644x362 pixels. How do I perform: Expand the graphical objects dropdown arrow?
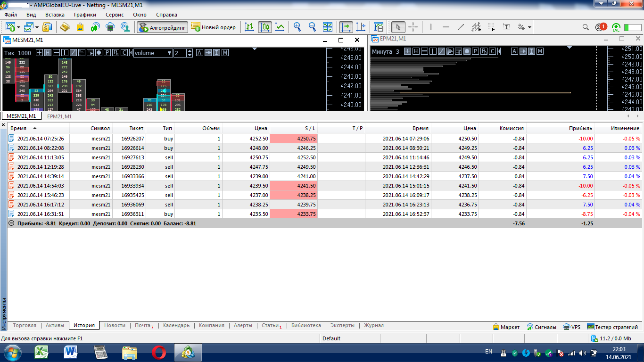(x=530, y=27)
